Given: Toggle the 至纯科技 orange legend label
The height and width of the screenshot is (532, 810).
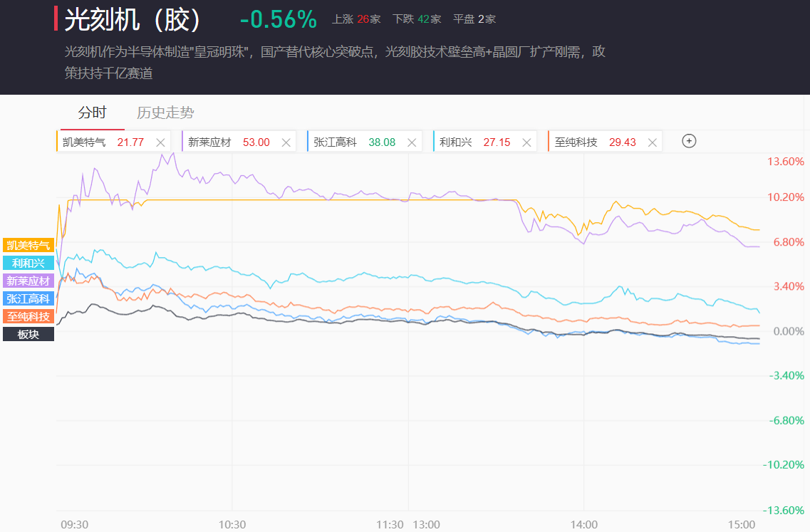Looking at the screenshot, I should click(28, 316).
